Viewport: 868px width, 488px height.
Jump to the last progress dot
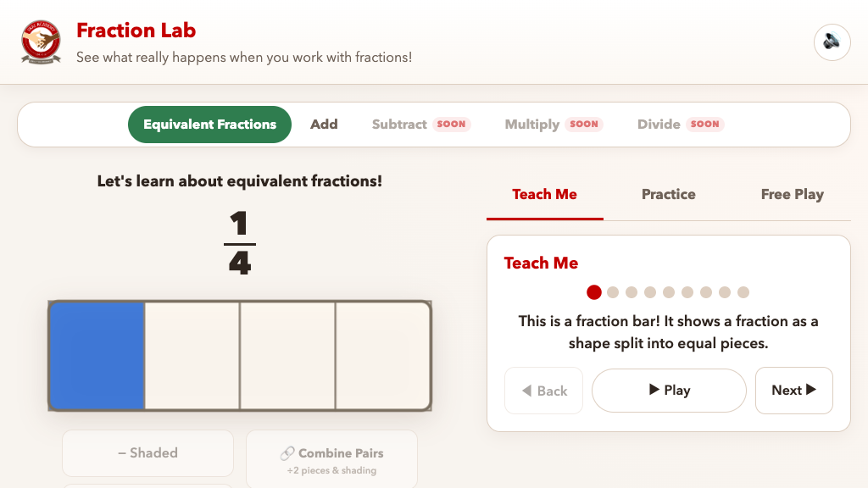coord(743,292)
